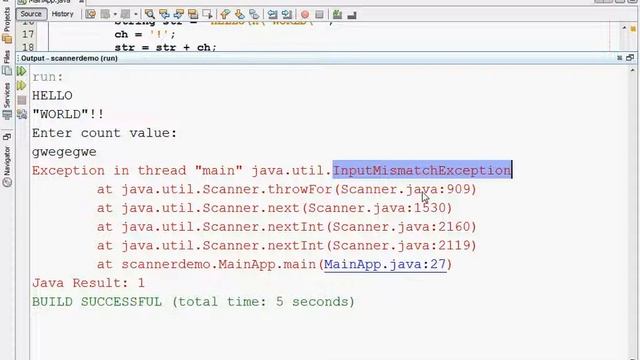Click editor vertical scrollbar up arrow
640x360 pixels.
click(624, 28)
